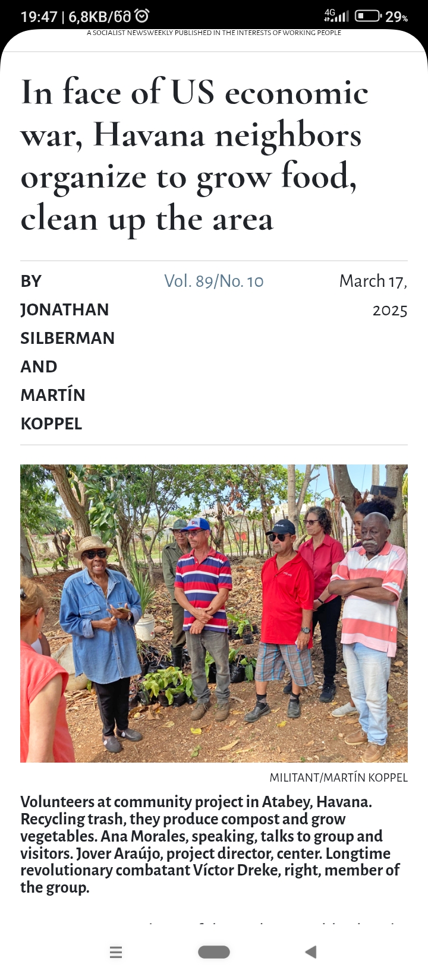Tap the "BY" label in the byline
Image resolution: width=428 pixels, height=980 pixels.
click(x=31, y=281)
